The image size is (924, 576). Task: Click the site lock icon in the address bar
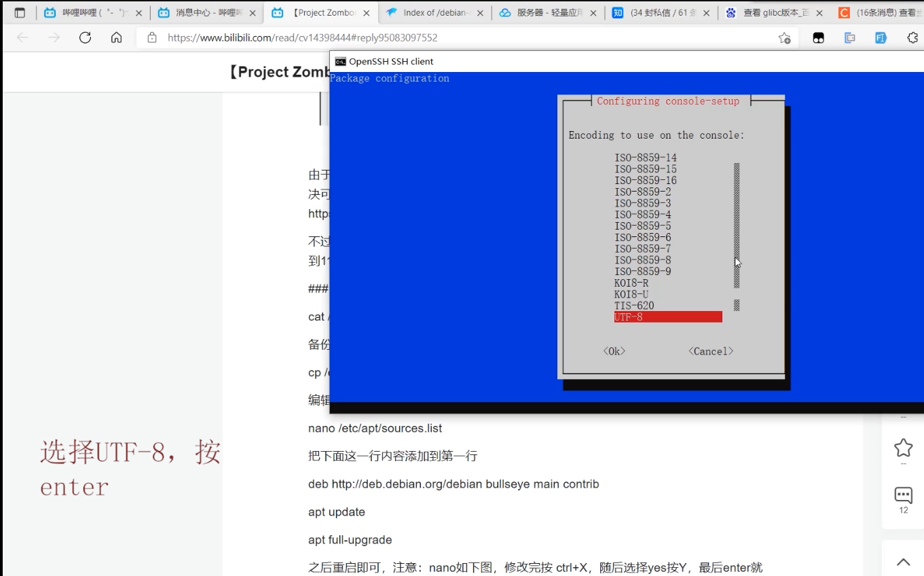[x=152, y=38]
